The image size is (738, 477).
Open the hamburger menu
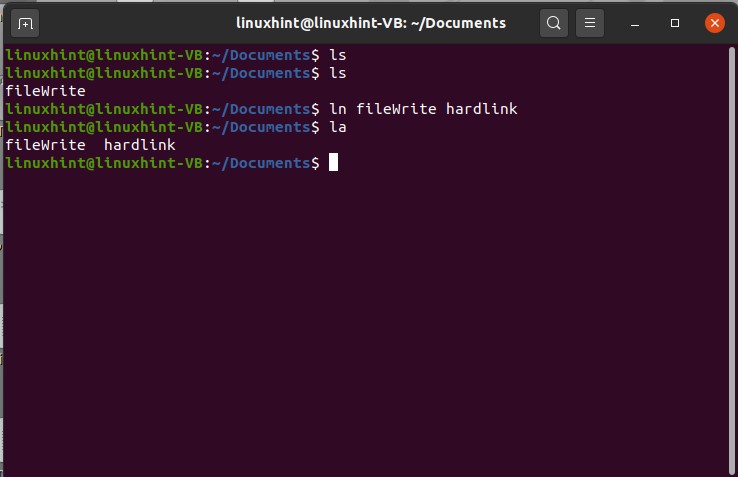(x=590, y=22)
